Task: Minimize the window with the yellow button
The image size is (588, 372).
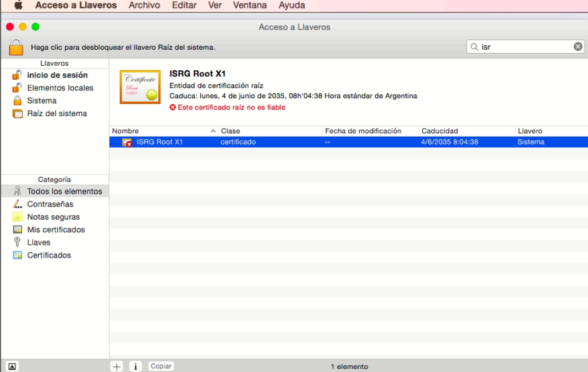Action: (x=22, y=27)
